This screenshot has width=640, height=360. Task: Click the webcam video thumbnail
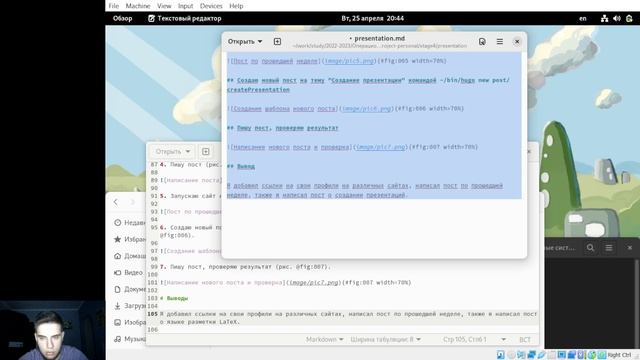pos(52,330)
